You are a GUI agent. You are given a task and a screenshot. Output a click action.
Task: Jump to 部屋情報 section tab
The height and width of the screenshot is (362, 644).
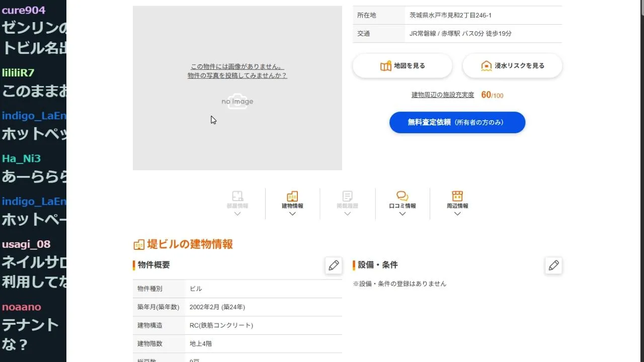(x=237, y=204)
